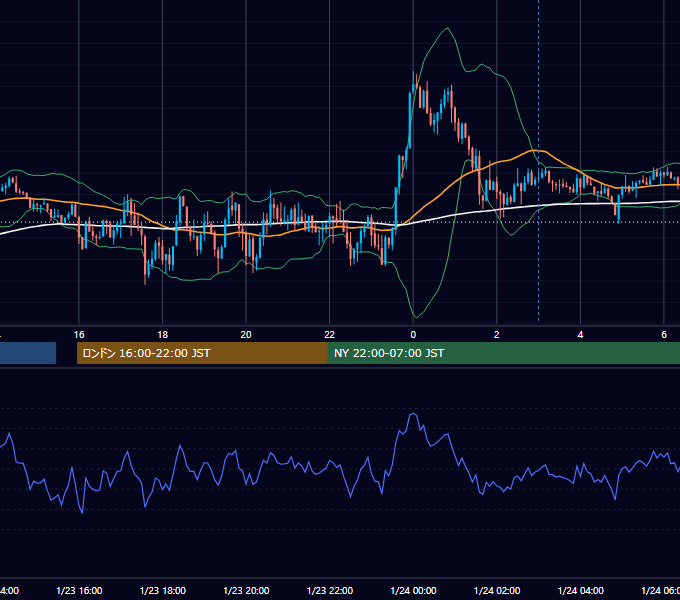Click the orange moving average peak near 3:00

538,150
